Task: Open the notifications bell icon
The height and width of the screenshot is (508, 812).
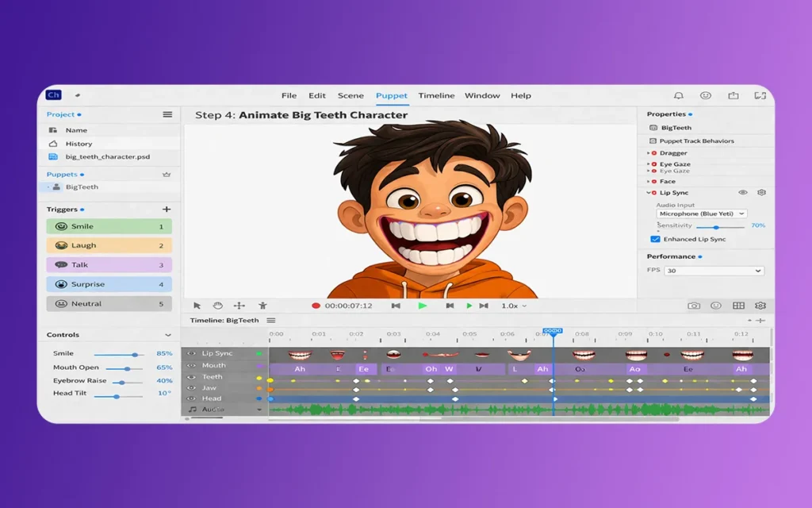Action: coord(679,95)
